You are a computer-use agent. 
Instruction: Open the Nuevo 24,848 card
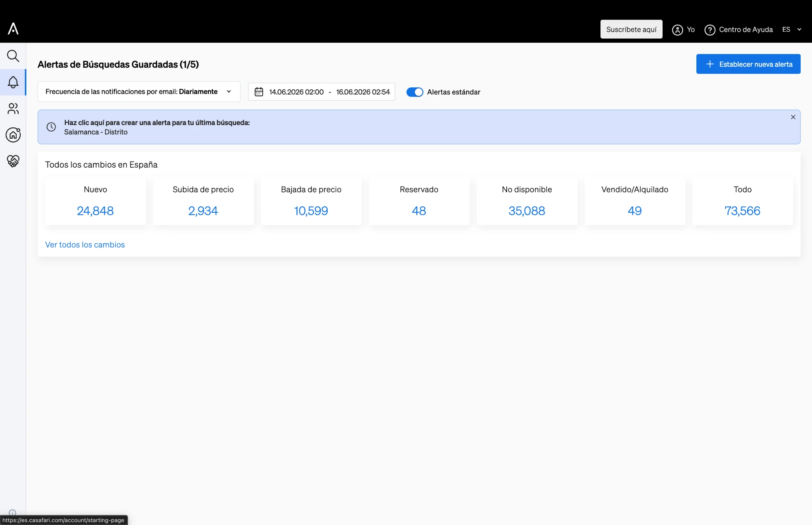point(95,201)
